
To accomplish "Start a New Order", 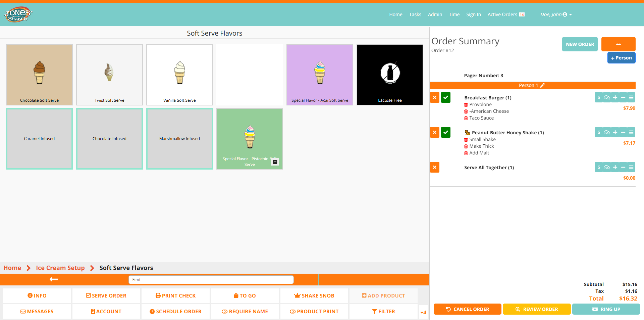I will tap(580, 44).
